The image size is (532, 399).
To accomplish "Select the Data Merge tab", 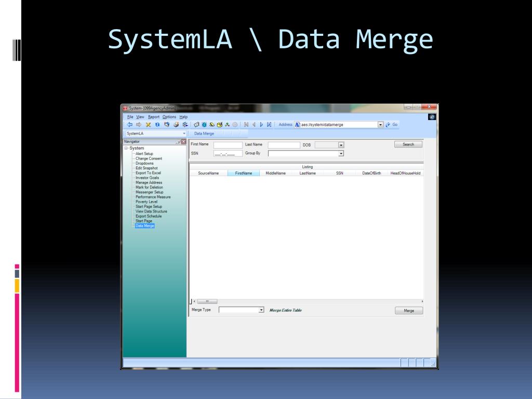I will [x=204, y=134].
